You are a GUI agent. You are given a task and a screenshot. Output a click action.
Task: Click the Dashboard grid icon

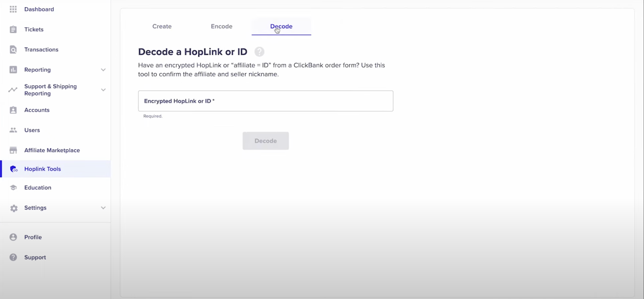(x=13, y=9)
